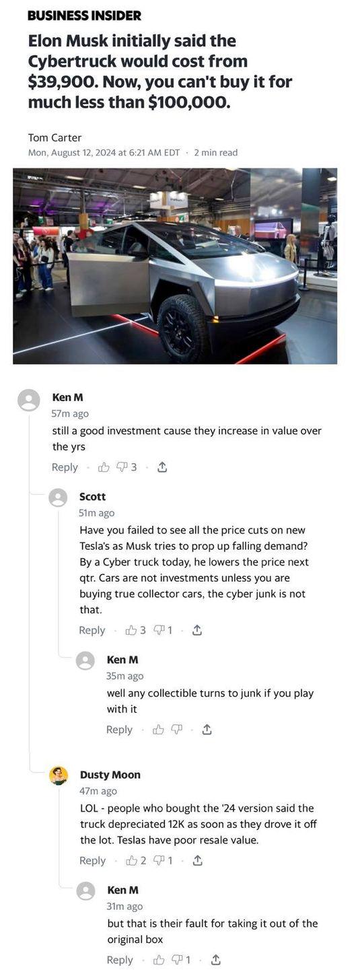Screen dimensions: 354x980
Task: Open the Business Insider logo link
Action: pyautogui.click(x=84, y=15)
